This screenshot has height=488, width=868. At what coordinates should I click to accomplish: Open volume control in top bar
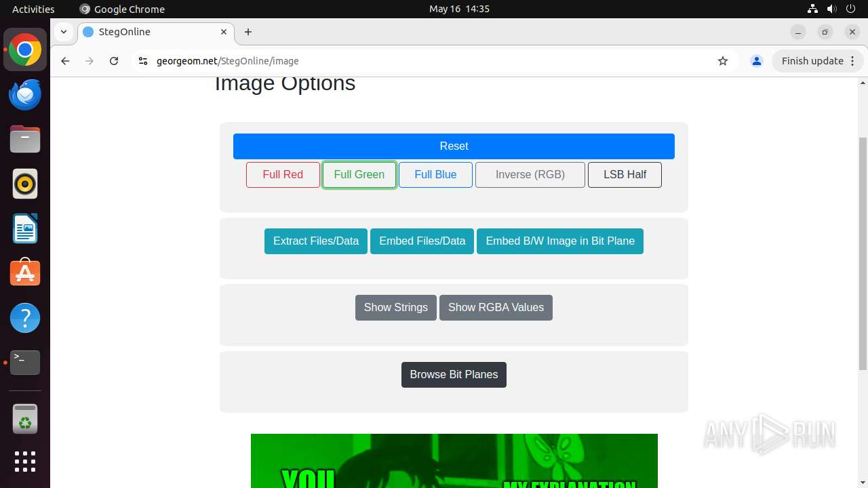(832, 9)
